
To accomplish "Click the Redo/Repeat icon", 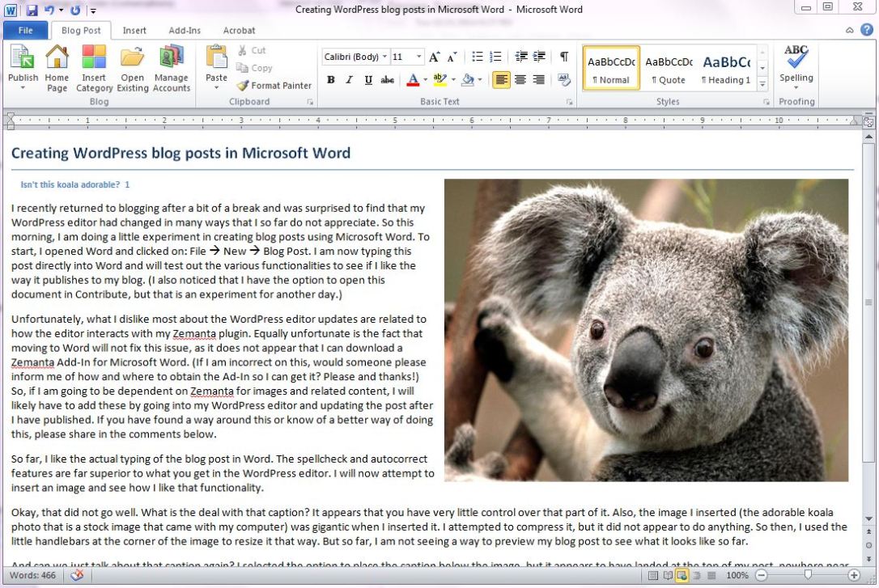I will tap(75, 10).
